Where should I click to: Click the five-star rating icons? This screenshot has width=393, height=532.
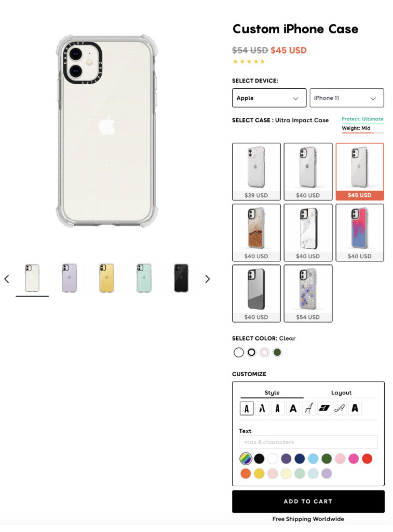coord(249,61)
